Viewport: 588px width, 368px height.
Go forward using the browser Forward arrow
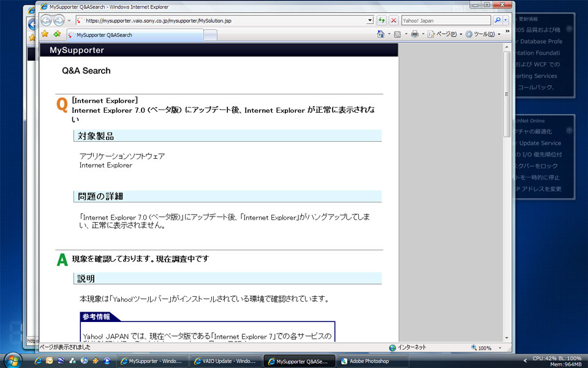[59, 20]
